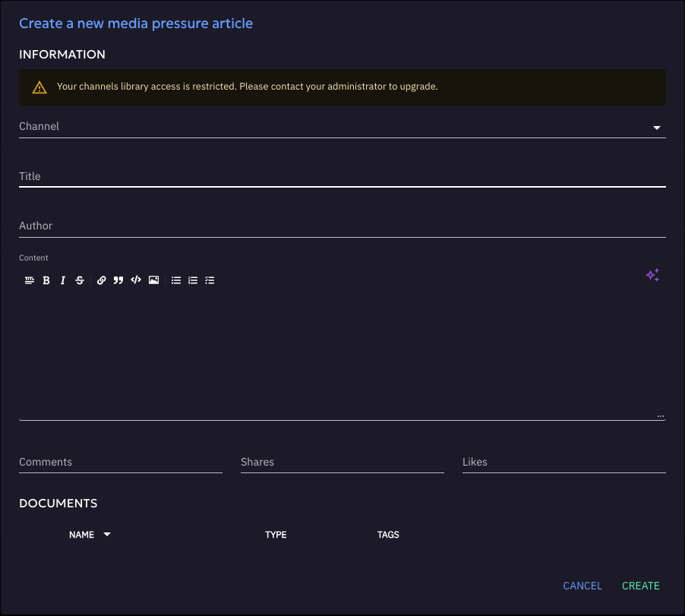Click the purple AI sparkles icon

pyautogui.click(x=652, y=276)
